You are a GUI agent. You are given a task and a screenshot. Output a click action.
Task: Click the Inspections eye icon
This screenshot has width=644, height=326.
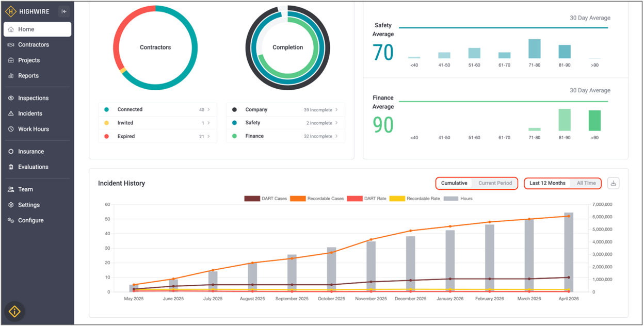[11, 98]
